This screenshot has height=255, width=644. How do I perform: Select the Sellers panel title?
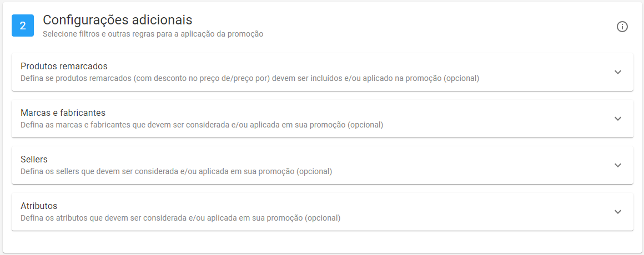[x=34, y=160]
